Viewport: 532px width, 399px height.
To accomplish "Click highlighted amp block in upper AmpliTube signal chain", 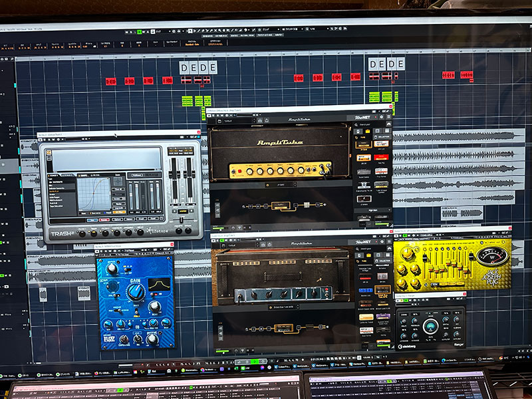I will (281, 205).
